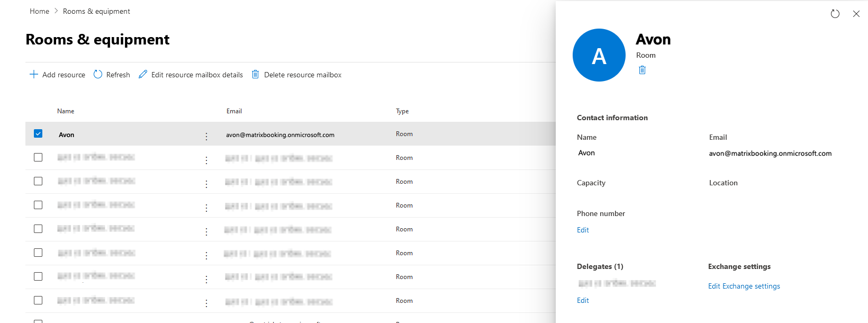Click the round A avatar in the details panel
Image resolution: width=868 pixels, height=323 pixels.
pyautogui.click(x=599, y=55)
